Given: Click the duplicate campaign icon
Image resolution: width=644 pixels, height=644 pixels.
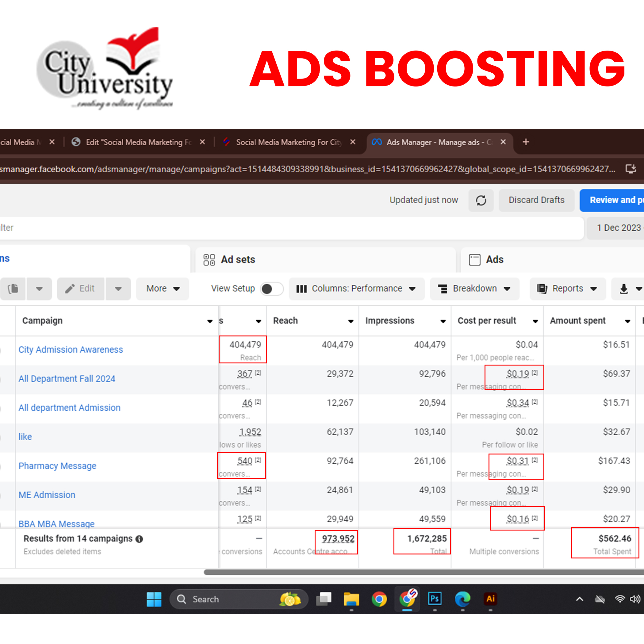Looking at the screenshot, I should coord(13,289).
